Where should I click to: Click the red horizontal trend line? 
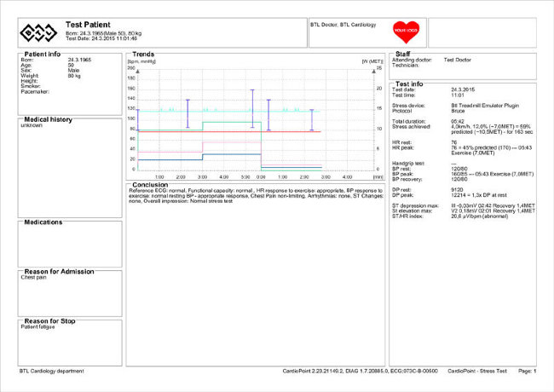point(229,132)
